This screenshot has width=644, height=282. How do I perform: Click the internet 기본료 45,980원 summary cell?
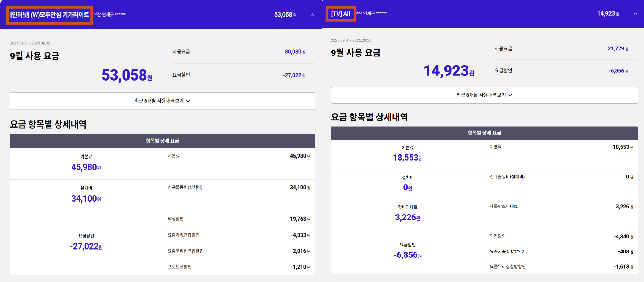pos(86,164)
